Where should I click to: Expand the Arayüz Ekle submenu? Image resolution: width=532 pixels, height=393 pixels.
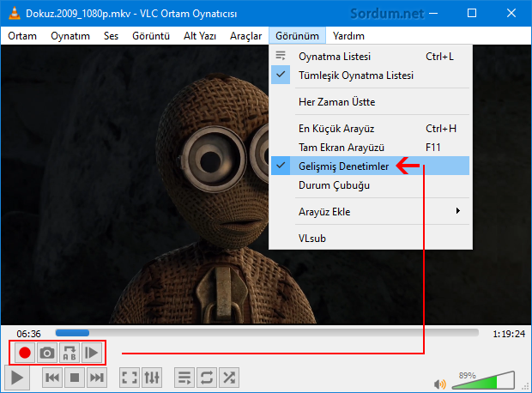(370, 211)
